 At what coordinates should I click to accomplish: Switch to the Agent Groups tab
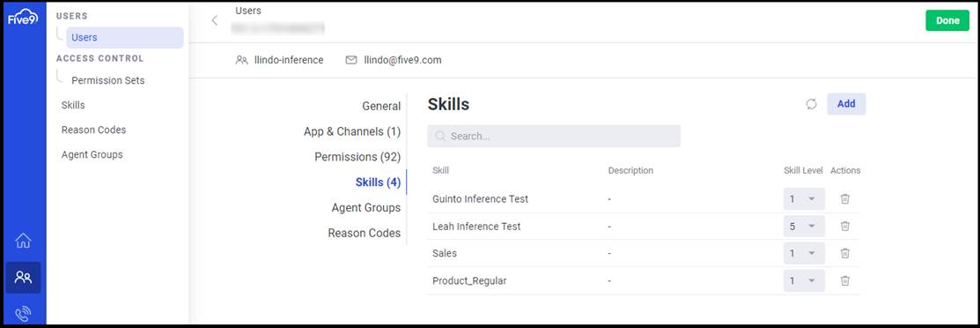pyautogui.click(x=366, y=207)
